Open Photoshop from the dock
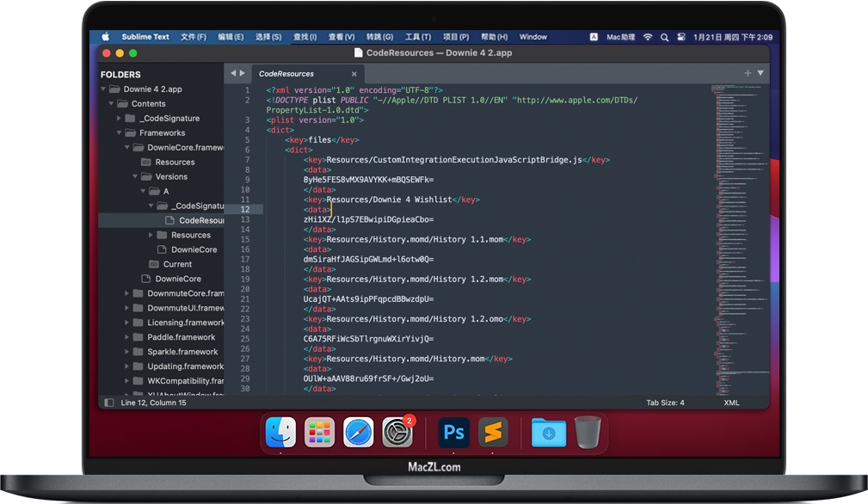The height and width of the screenshot is (504, 868). (x=453, y=432)
